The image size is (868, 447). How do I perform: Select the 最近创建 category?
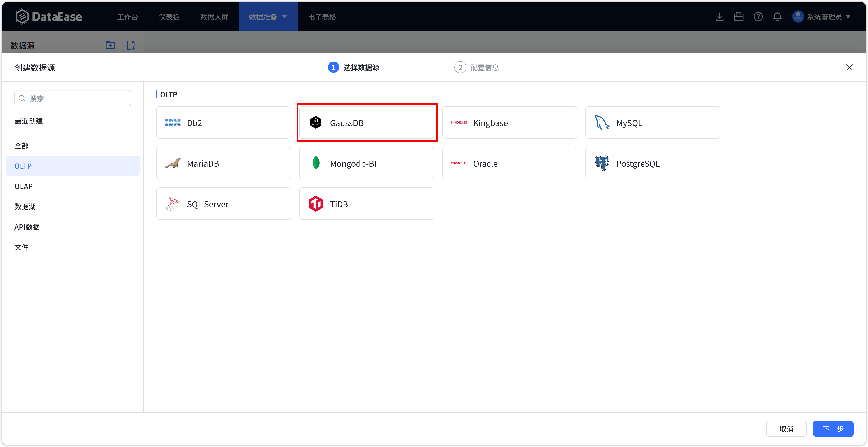pos(29,121)
